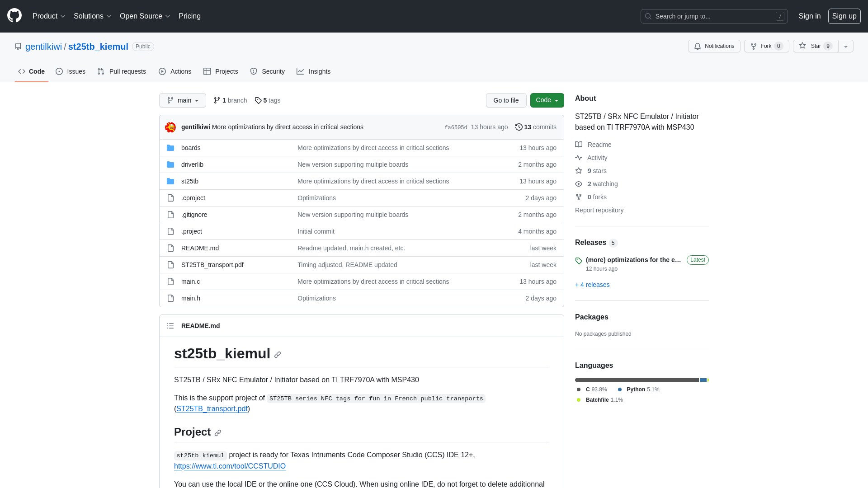868x488 pixels.
Task: Click the repository icon beside gentilkiwi
Action: 18,47
